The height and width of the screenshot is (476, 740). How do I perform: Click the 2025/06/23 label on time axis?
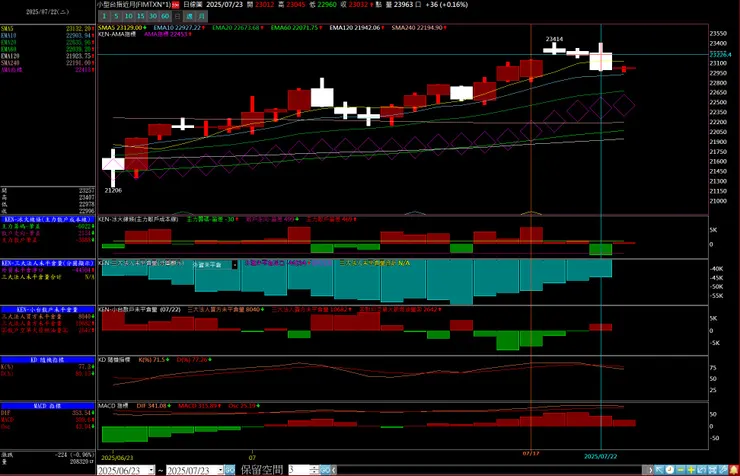pos(117,458)
